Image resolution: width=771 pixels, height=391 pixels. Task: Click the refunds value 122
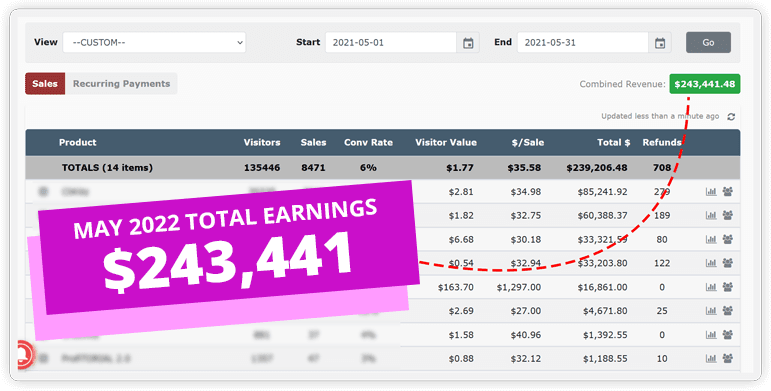[x=662, y=263]
